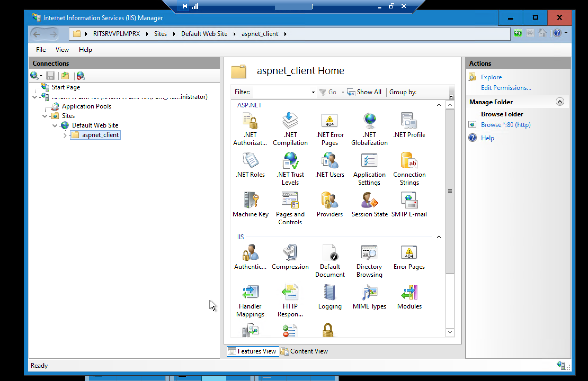Screen dimensions: 588x381
Task: Collapse the ASP.NET feature group
Action: click(x=439, y=105)
